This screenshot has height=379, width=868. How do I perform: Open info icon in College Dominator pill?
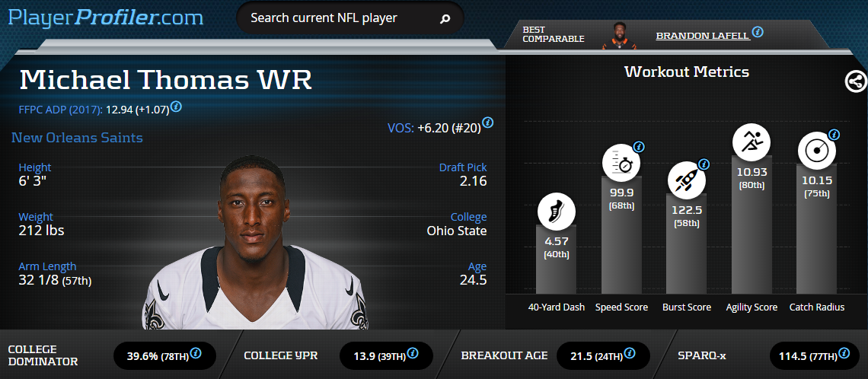pyautogui.click(x=196, y=353)
